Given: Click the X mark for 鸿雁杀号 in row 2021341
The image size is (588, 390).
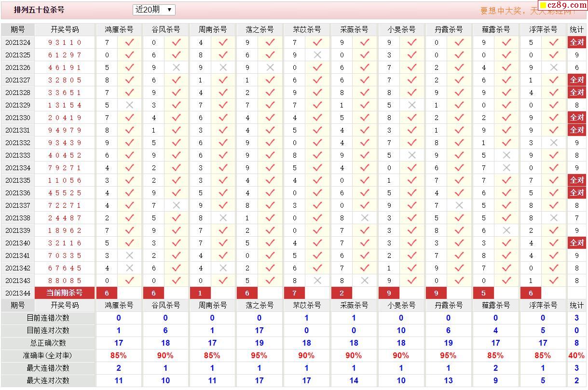Looking at the screenshot, I should 129,256.
